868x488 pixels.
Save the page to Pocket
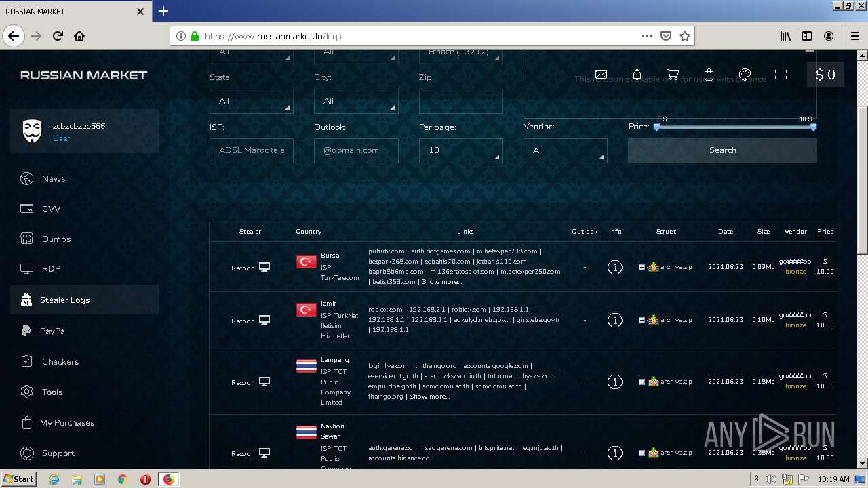666,36
